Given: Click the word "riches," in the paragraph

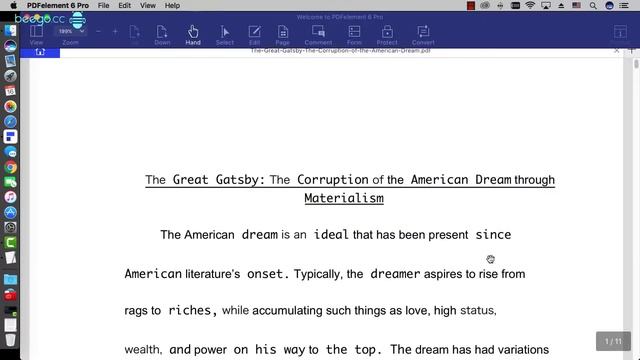Looking at the screenshot, I should tap(192, 311).
